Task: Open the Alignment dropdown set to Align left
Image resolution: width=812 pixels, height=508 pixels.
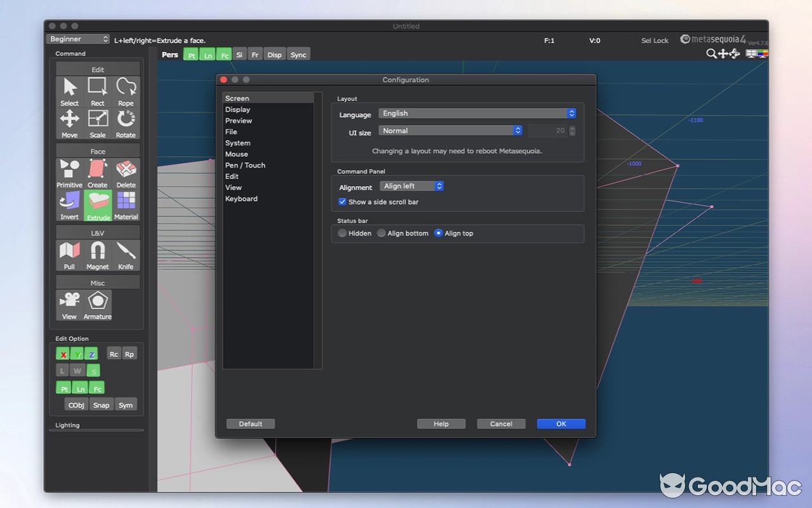Action: (x=411, y=185)
